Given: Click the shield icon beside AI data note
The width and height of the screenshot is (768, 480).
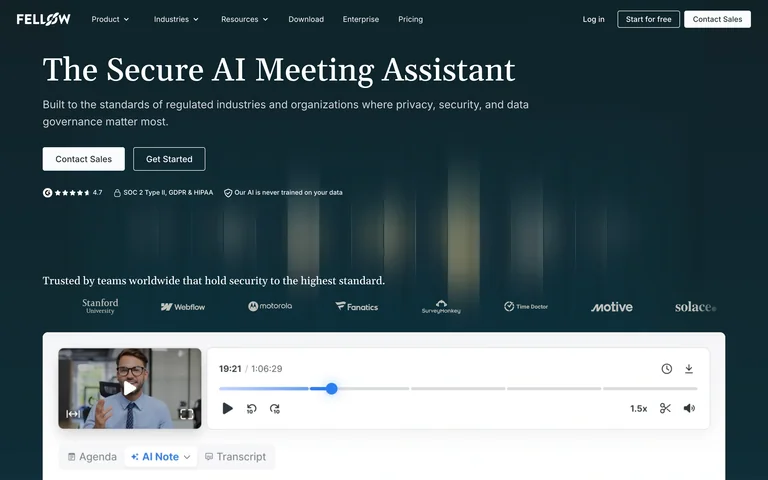Looking at the screenshot, I should [x=228, y=193].
